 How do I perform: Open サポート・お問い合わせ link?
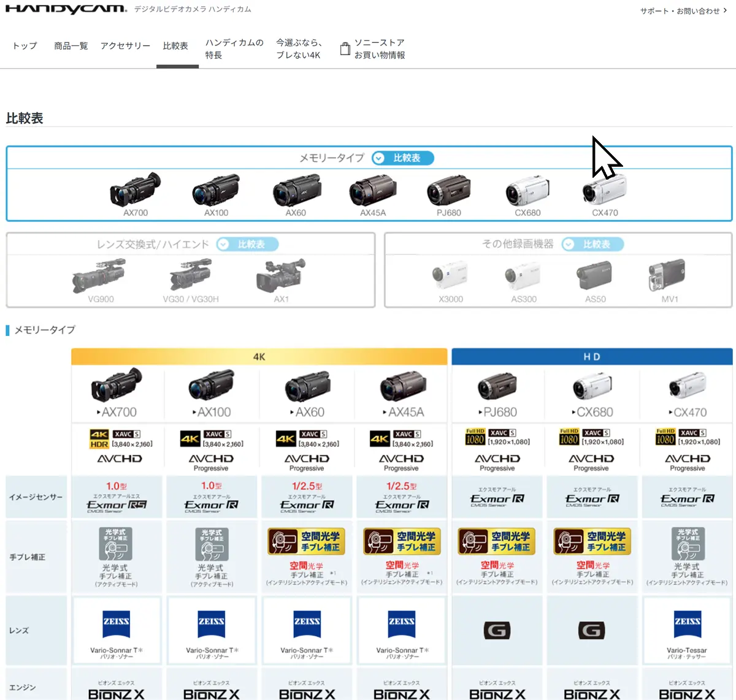pyautogui.click(x=683, y=11)
